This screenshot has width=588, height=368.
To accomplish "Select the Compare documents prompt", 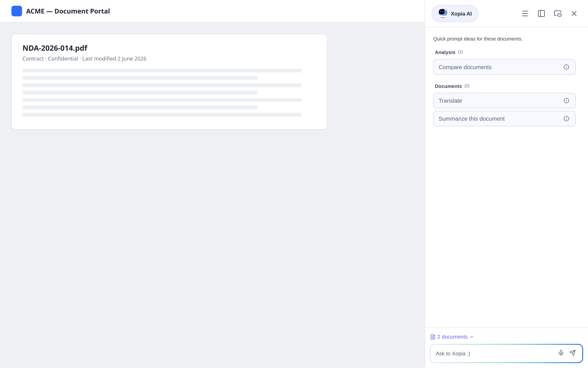I will tap(504, 67).
